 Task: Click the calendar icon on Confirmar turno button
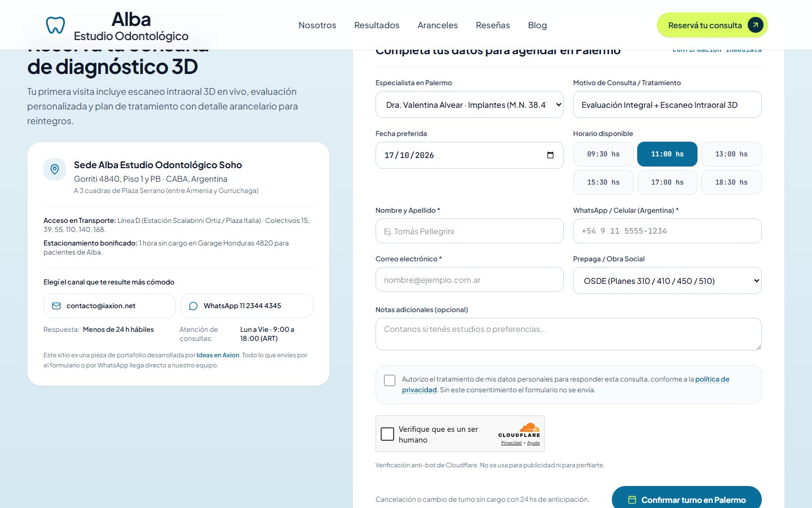(632, 500)
